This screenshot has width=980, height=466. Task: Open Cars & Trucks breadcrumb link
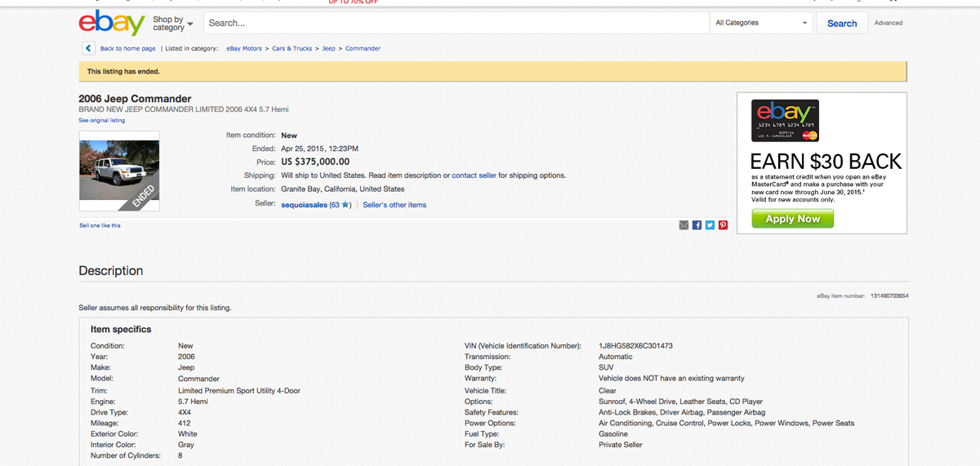(x=292, y=48)
